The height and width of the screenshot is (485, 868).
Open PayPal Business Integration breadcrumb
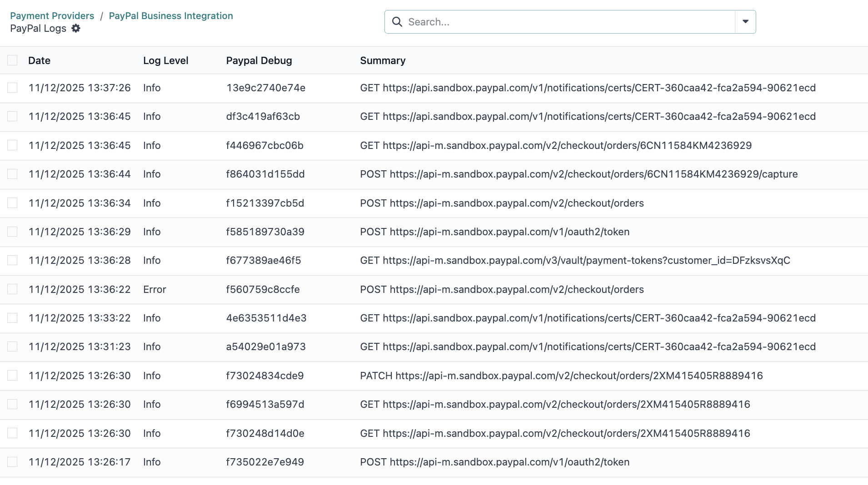click(171, 16)
